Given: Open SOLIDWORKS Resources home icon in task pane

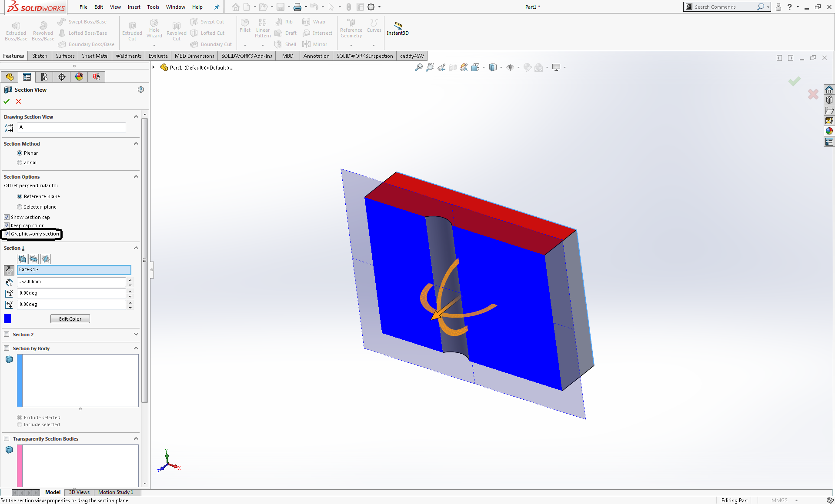Looking at the screenshot, I should tap(829, 90).
